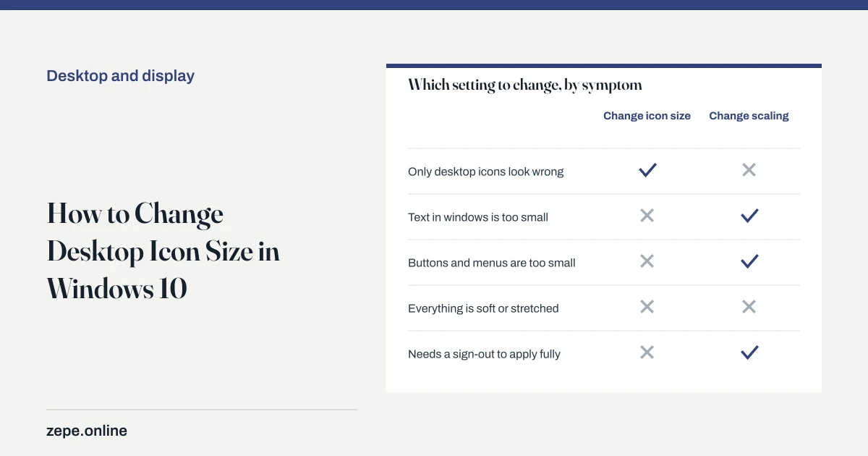This screenshot has height=456, width=868.
Task: Click icon size X for Everything is soft row
Action: pyautogui.click(x=647, y=307)
